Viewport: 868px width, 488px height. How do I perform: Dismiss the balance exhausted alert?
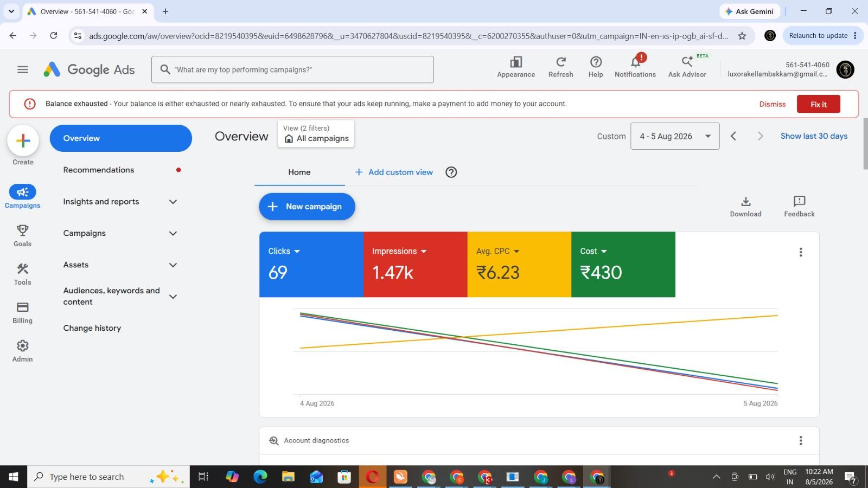(773, 104)
